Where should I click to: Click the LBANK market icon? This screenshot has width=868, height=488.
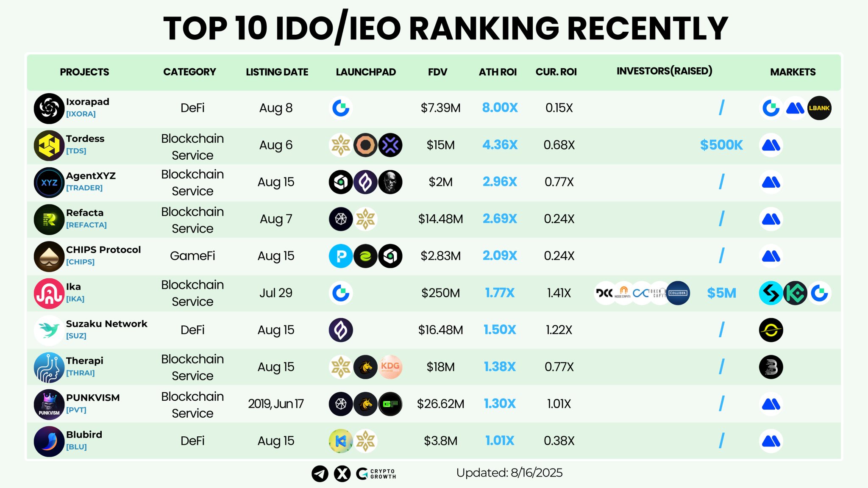(819, 108)
